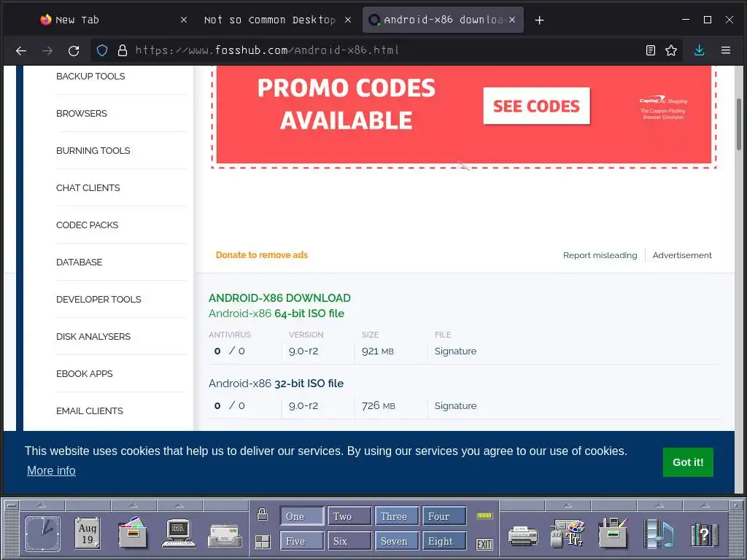Open the CDE file manager drawer icon

click(x=133, y=532)
